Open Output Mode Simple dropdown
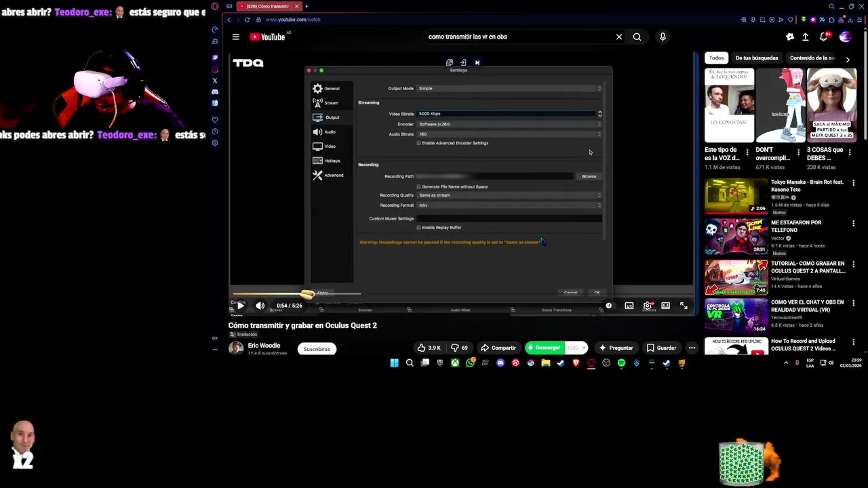868x488 pixels. tap(509, 88)
